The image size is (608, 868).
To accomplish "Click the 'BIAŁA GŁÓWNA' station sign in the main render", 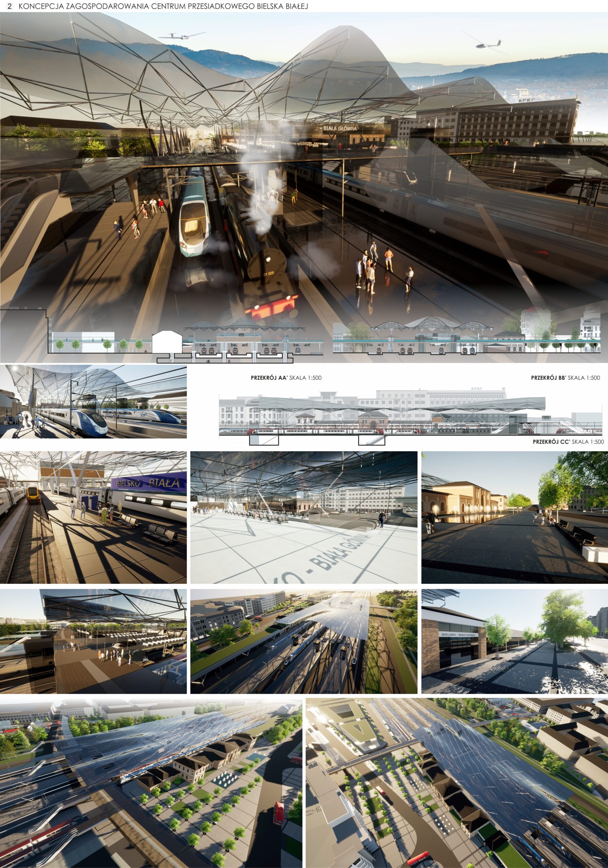I will pyautogui.click(x=340, y=129).
